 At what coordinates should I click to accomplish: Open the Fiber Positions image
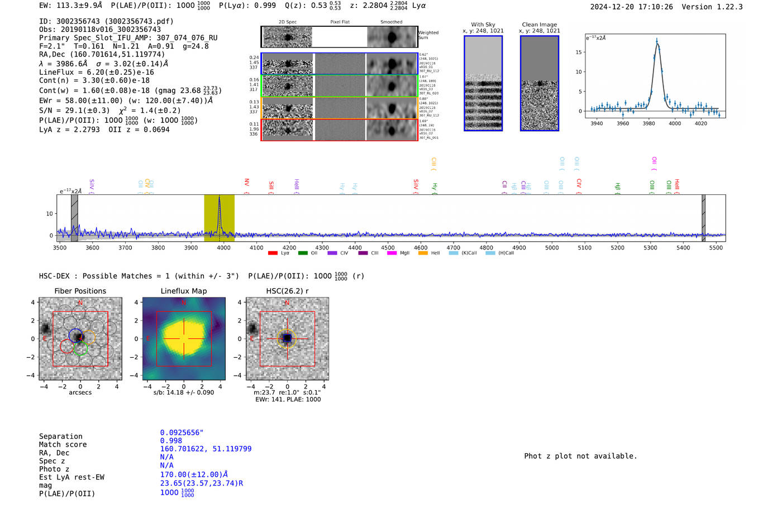click(x=80, y=339)
